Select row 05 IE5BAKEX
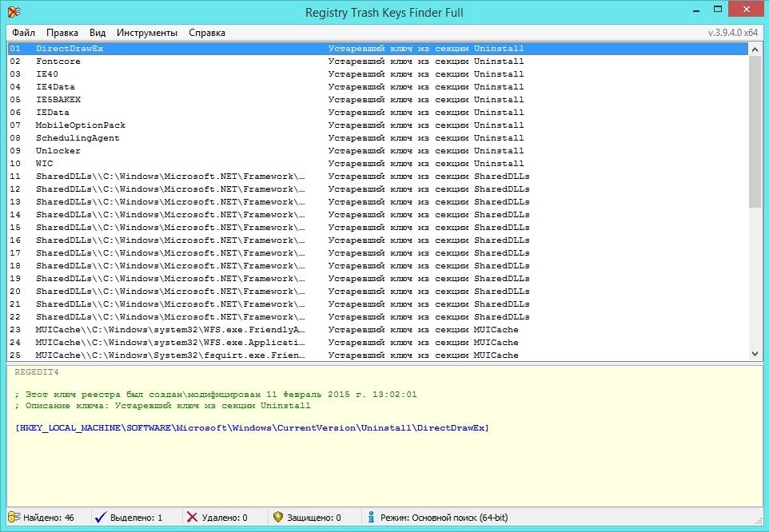This screenshot has width=769, height=532. coord(377,99)
